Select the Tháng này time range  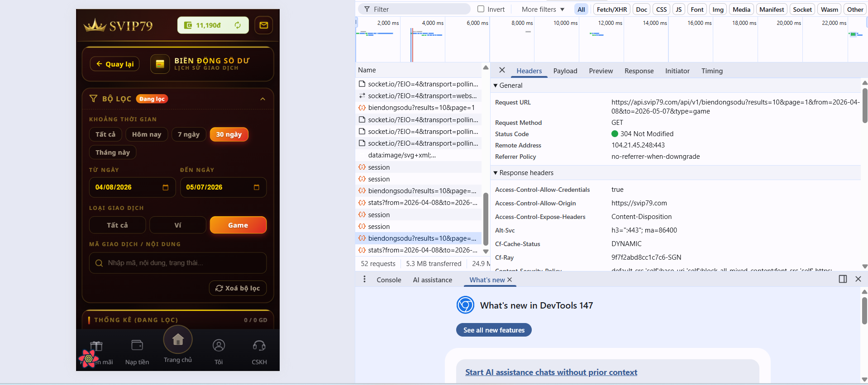[x=113, y=152]
